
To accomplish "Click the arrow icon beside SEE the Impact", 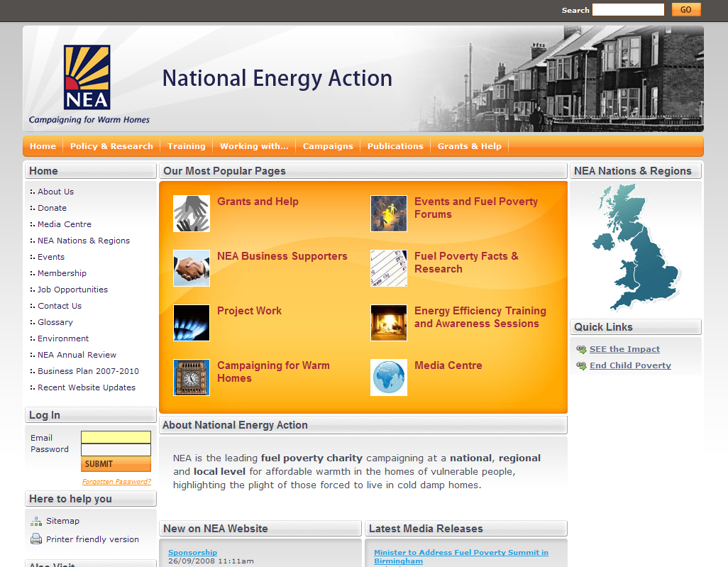I will point(581,349).
